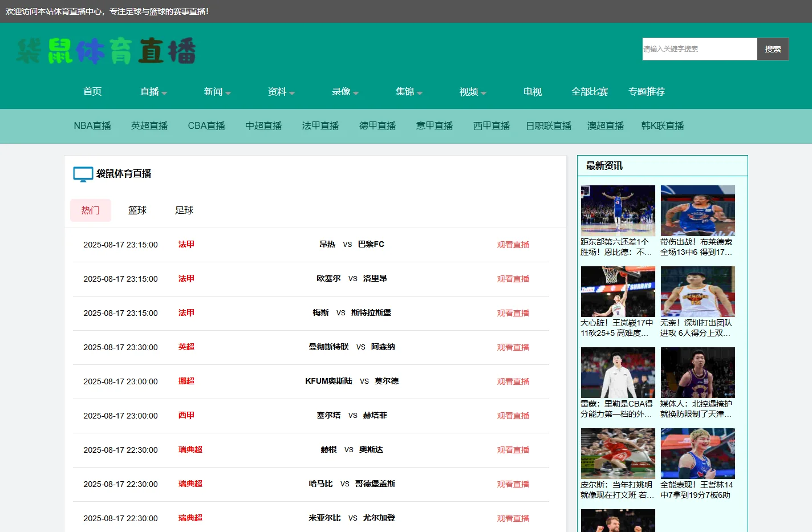
Task: Open 全部比赛 in the navigation bar
Action: pyautogui.click(x=590, y=92)
